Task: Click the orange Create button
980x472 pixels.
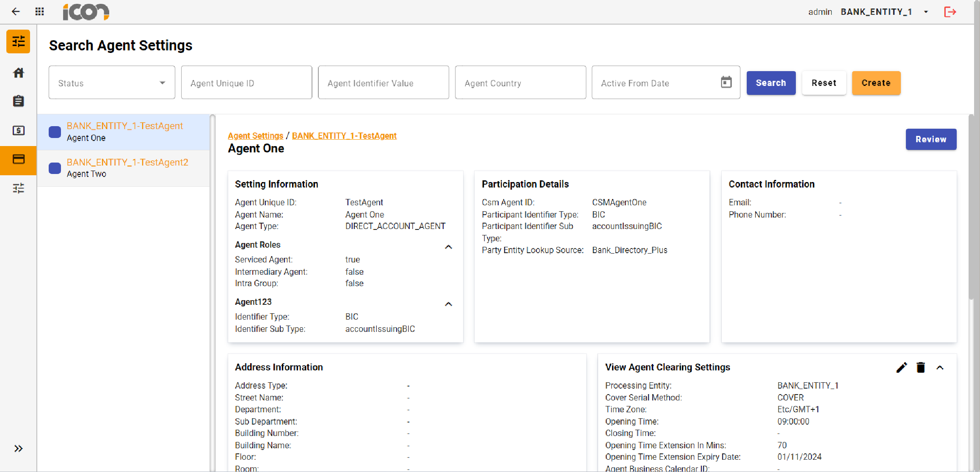Action: 876,83
